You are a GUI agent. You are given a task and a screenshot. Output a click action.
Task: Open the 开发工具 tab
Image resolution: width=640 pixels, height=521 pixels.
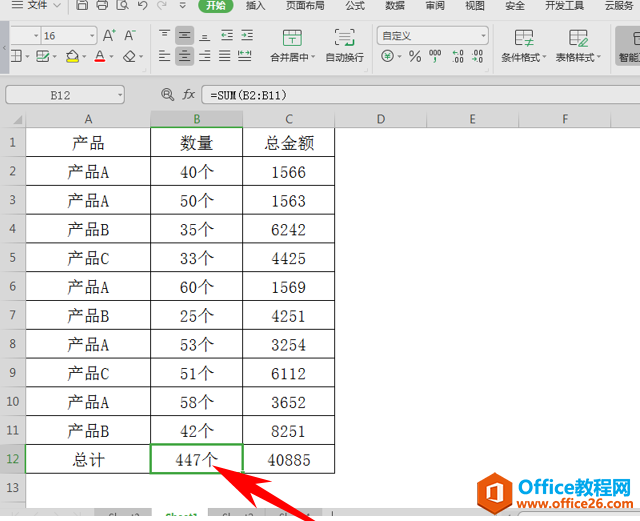tap(565, 5)
